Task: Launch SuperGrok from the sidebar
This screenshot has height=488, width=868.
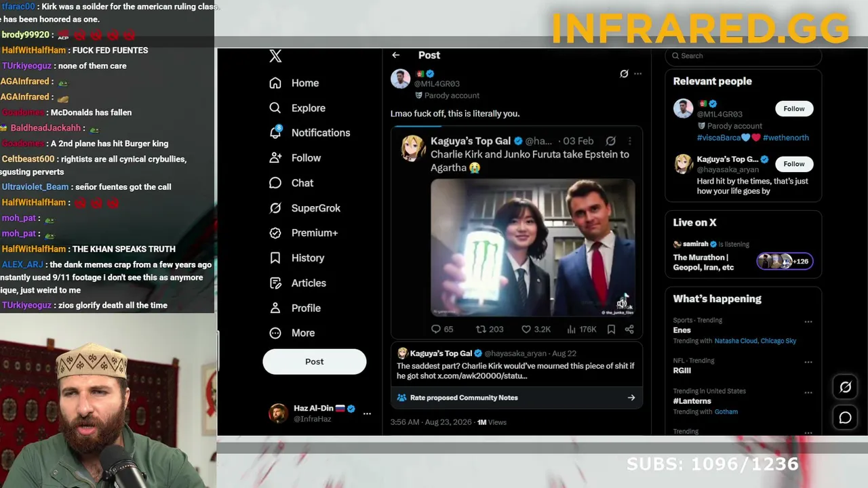Action: click(x=304, y=208)
